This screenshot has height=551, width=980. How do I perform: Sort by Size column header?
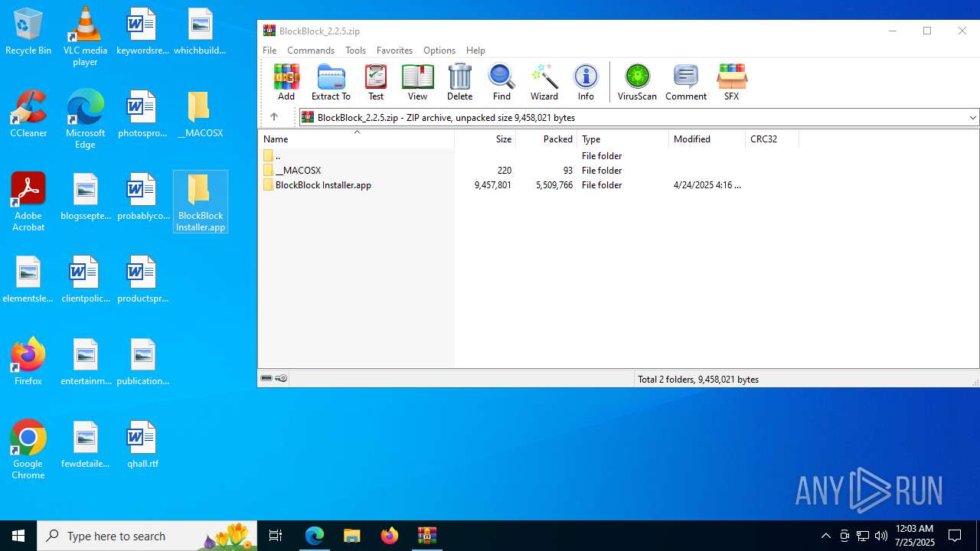(x=485, y=139)
